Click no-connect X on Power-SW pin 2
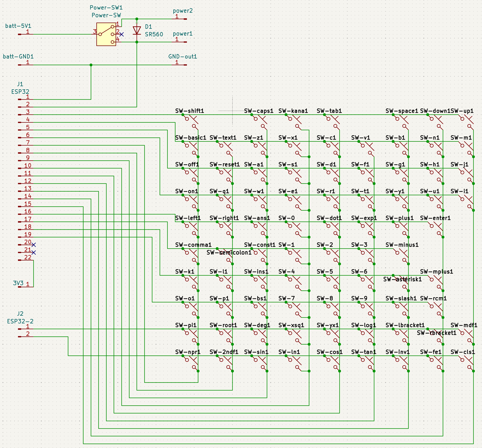This screenshot has height=448, width=482. pyautogui.click(x=122, y=34)
